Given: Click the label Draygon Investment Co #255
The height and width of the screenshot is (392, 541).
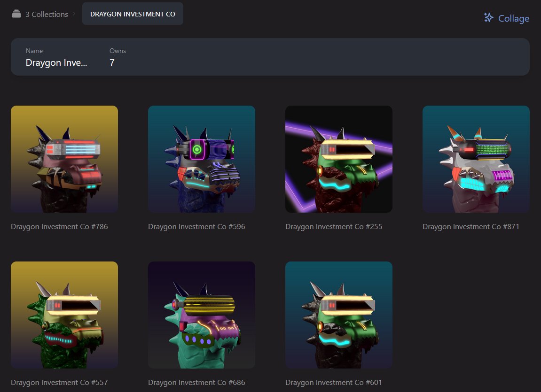Looking at the screenshot, I should point(334,227).
